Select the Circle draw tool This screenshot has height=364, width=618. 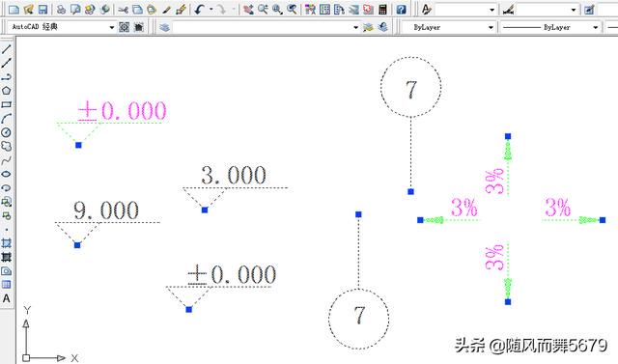(7, 132)
